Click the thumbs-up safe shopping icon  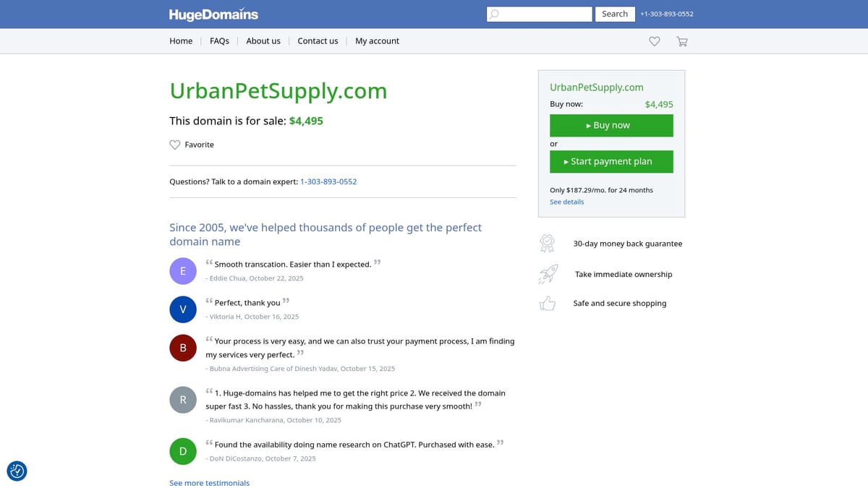point(548,303)
